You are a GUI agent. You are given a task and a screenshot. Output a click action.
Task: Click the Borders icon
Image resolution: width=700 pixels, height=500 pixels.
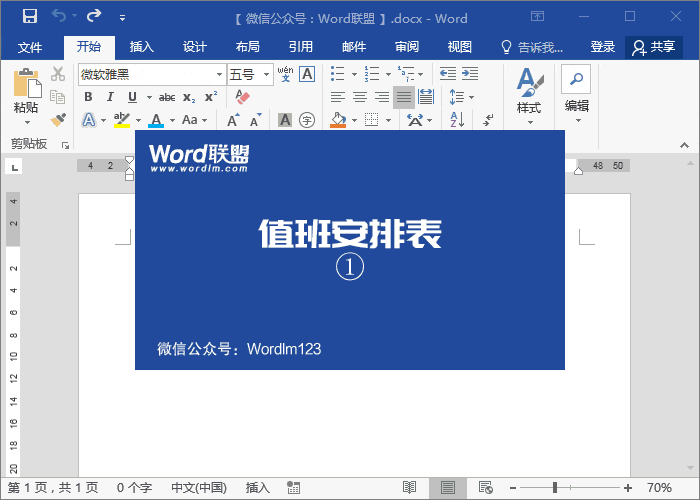click(x=371, y=120)
